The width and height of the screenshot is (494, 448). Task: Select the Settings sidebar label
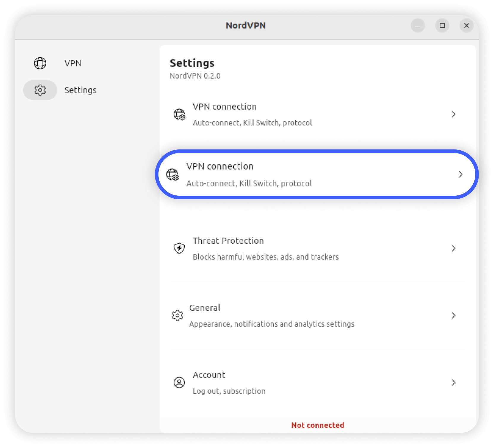tap(80, 90)
